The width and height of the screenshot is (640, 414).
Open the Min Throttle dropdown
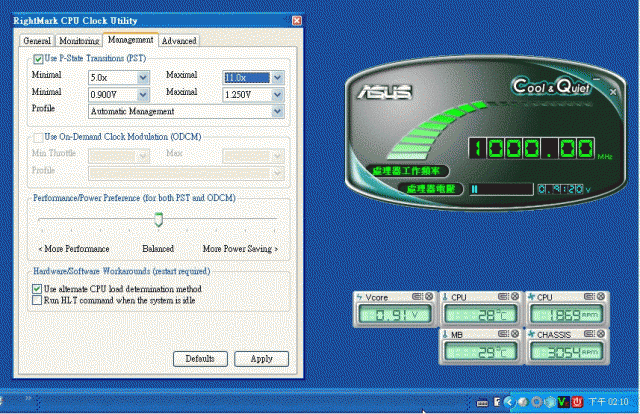click(x=143, y=156)
